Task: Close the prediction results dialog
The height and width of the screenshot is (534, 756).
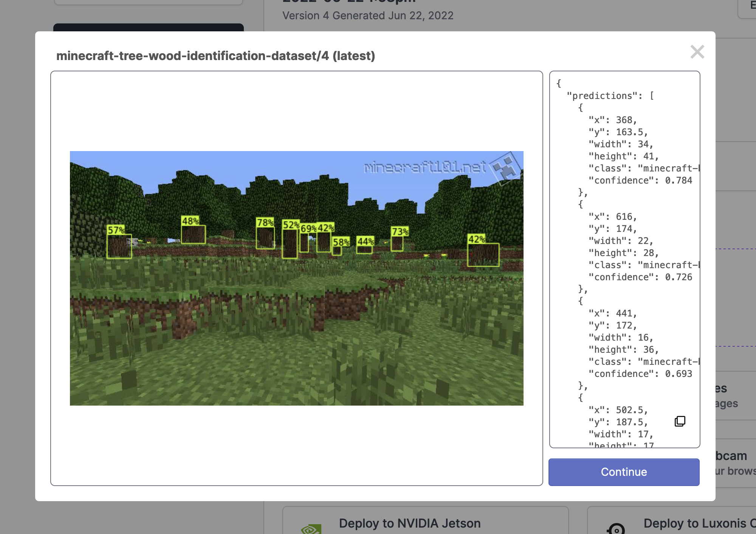Action: pyautogui.click(x=697, y=52)
